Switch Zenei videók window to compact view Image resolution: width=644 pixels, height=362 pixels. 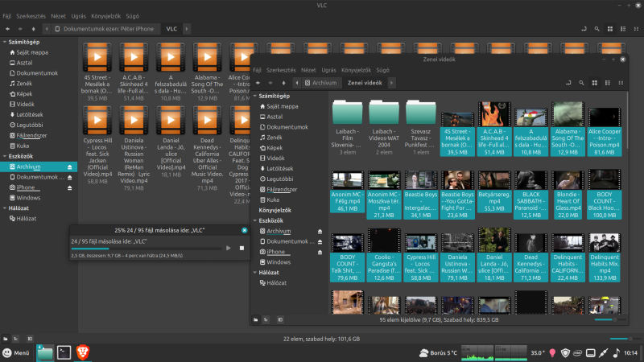tap(621, 83)
